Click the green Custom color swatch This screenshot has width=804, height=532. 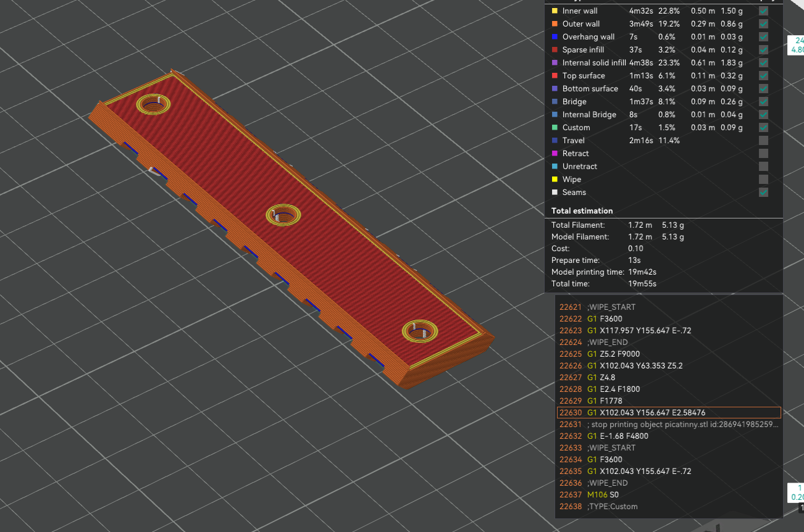click(555, 128)
